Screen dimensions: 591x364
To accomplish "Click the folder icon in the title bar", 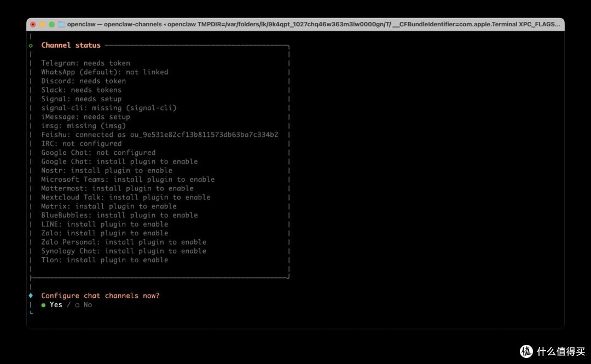I will point(61,25).
